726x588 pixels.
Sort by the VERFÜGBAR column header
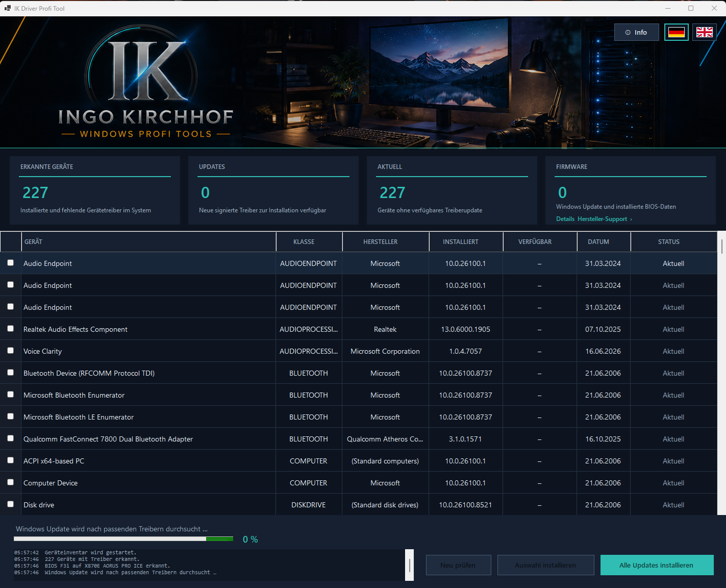(x=540, y=242)
